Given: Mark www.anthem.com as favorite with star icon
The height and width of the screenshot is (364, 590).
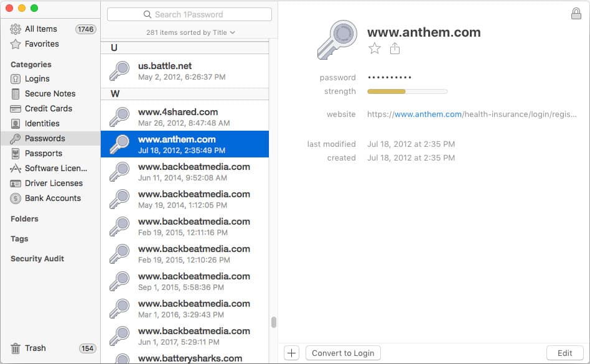Looking at the screenshot, I should [374, 49].
